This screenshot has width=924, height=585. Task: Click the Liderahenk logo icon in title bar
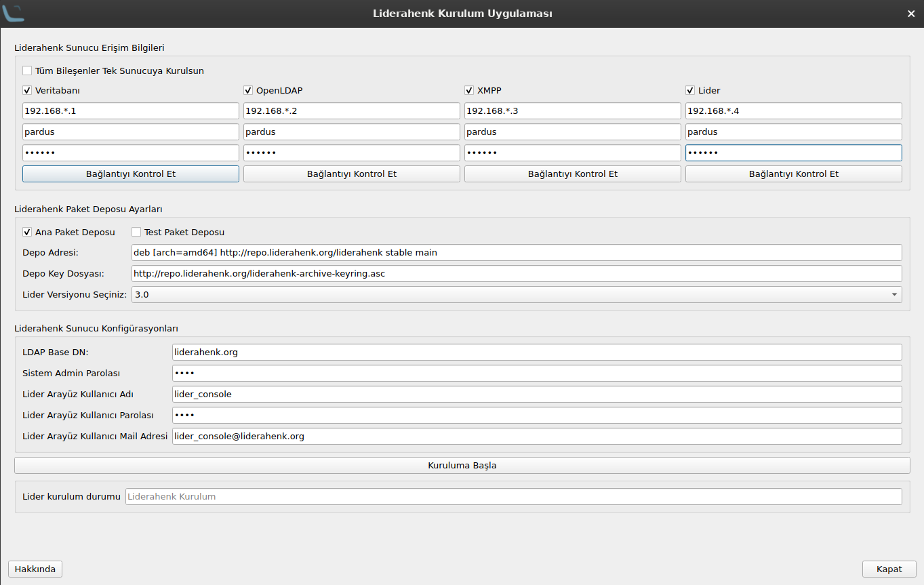[x=13, y=13]
